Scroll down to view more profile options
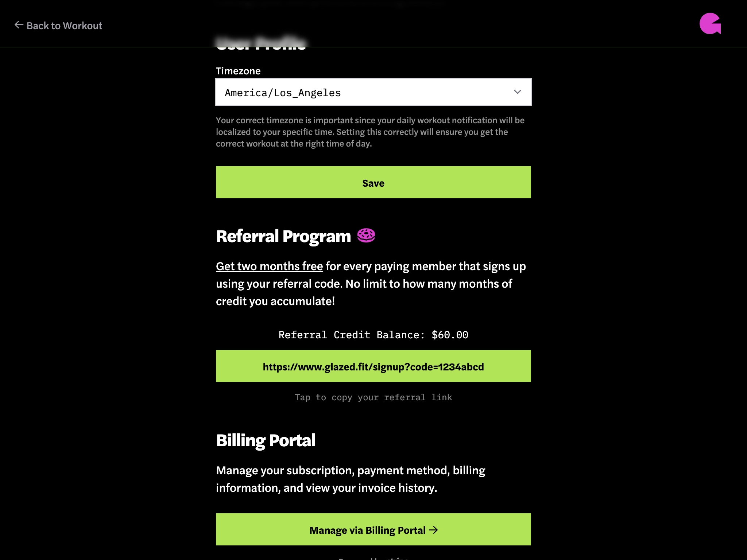The width and height of the screenshot is (747, 560). tap(373, 280)
